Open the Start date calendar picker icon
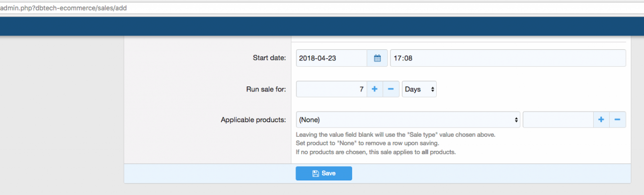Viewport: 644px width, 195px height. pyautogui.click(x=377, y=58)
